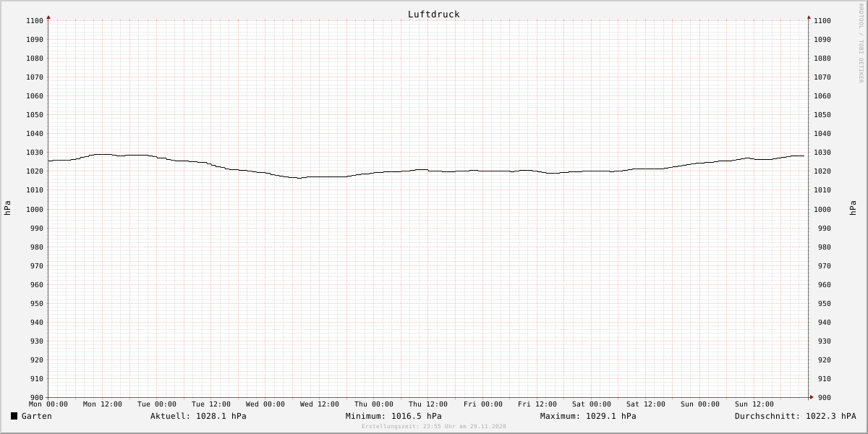Image resolution: width=868 pixels, height=434 pixels.
Task: Click the 950 tick label on left axis
Action: pos(37,304)
